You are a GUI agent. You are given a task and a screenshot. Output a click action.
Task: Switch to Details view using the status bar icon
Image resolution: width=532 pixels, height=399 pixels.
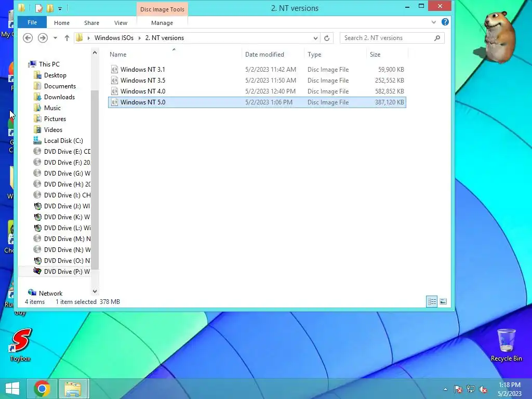pos(432,302)
